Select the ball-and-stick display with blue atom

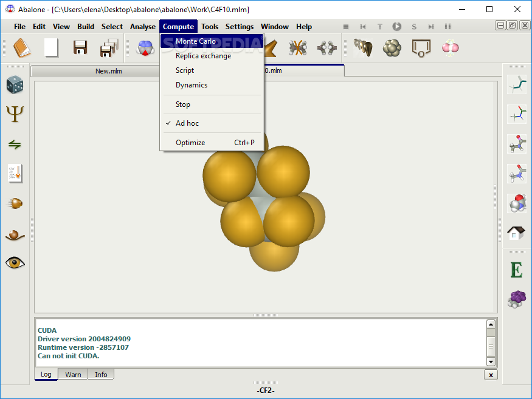517,174
